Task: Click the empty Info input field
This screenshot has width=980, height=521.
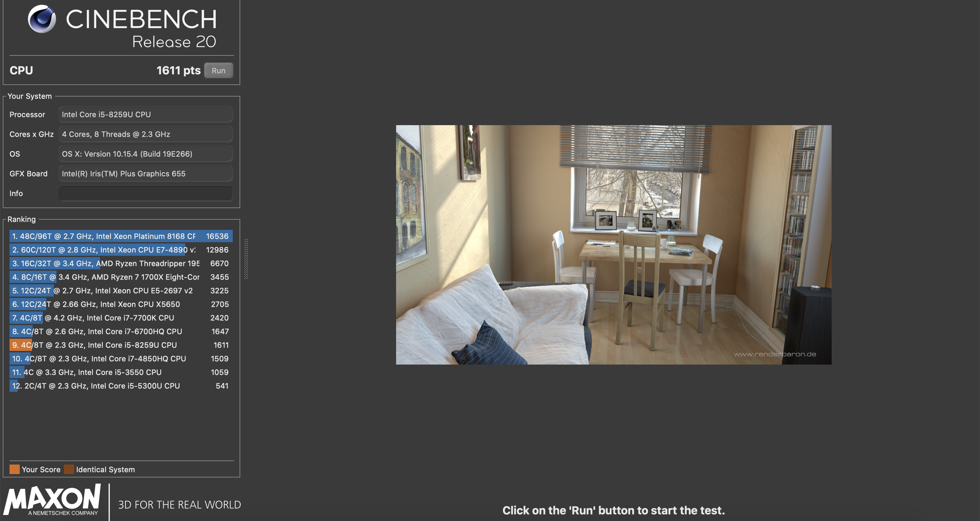Action: 145,193
